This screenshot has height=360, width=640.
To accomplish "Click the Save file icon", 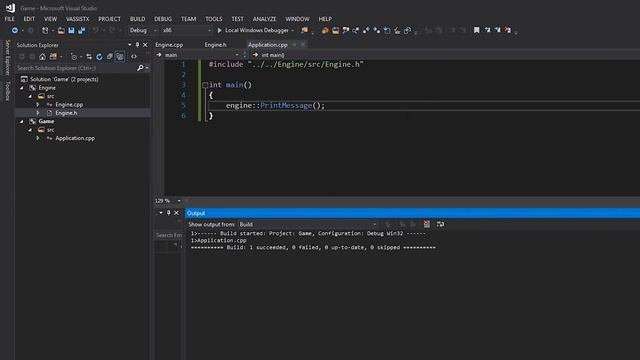I will tap(71, 30).
